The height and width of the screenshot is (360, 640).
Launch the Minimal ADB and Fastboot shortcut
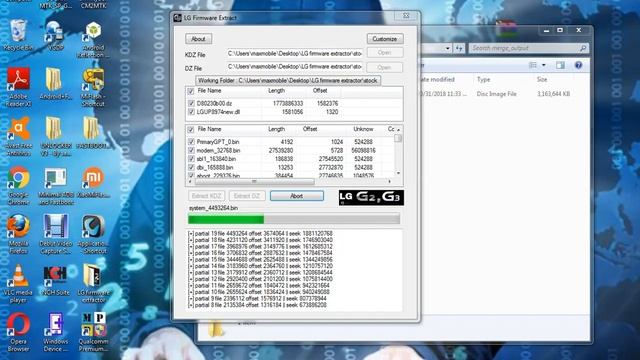point(56,186)
